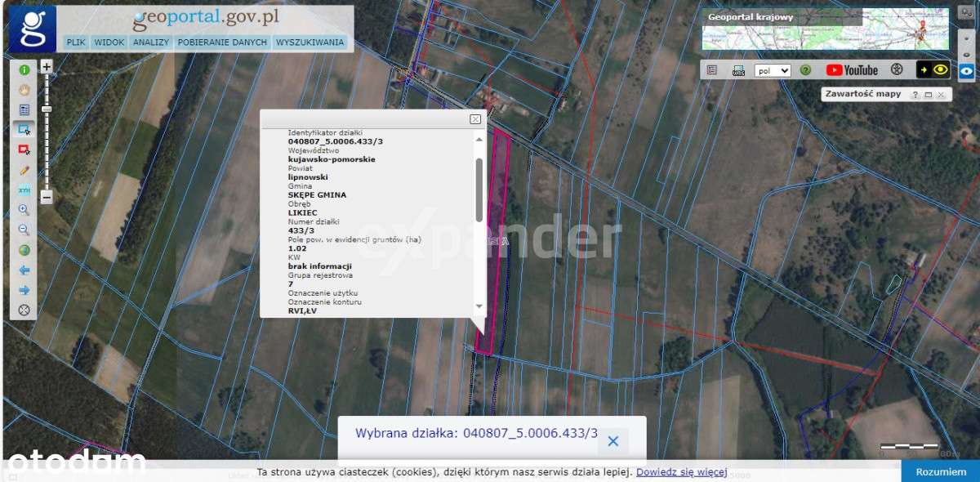Select the green info identify tool

click(24, 70)
